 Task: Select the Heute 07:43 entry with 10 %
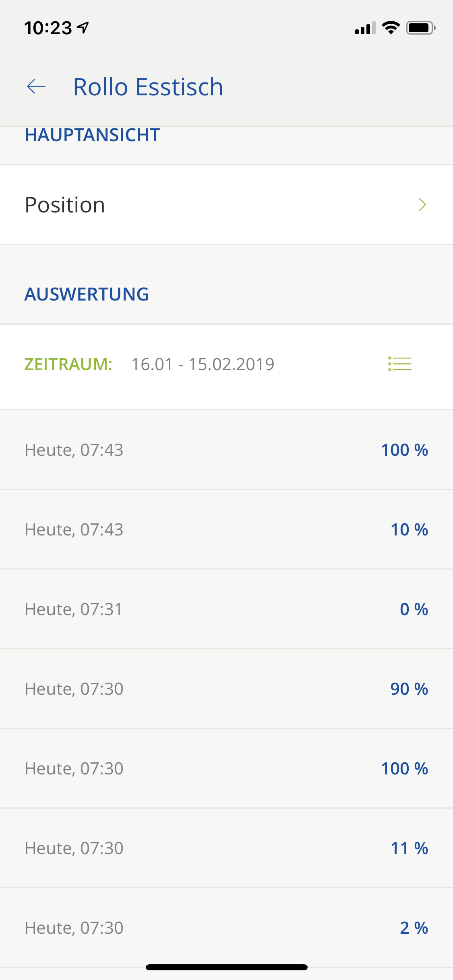pyautogui.click(x=226, y=529)
